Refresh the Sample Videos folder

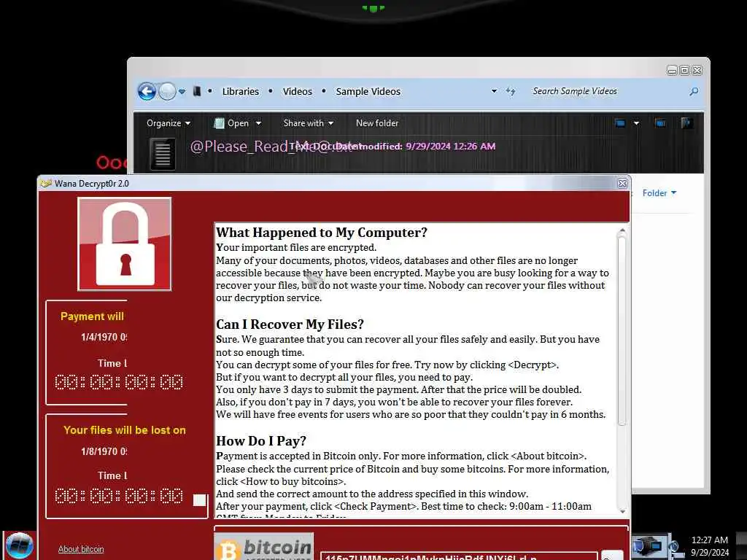click(x=511, y=91)
